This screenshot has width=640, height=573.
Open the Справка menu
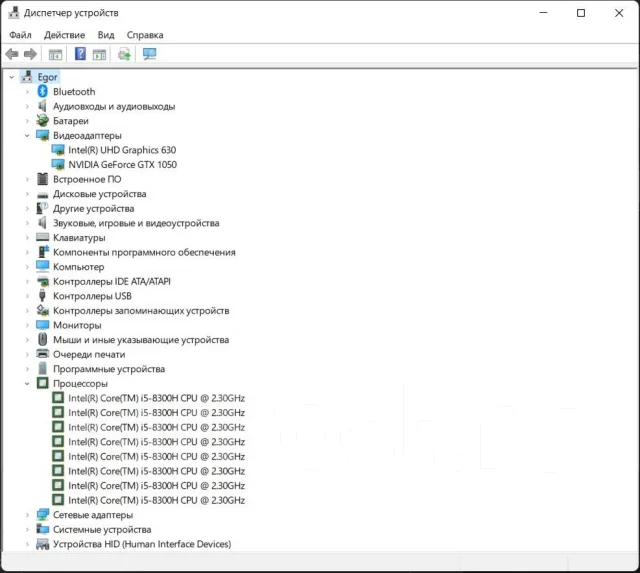click(x=145, y=35)
